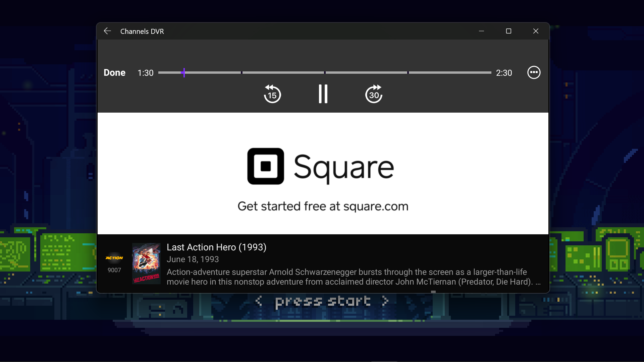Seek to the final timeline segment
The width and height of the screenshot is (644, 362).
pyautogui.click(x=450, y=72)
